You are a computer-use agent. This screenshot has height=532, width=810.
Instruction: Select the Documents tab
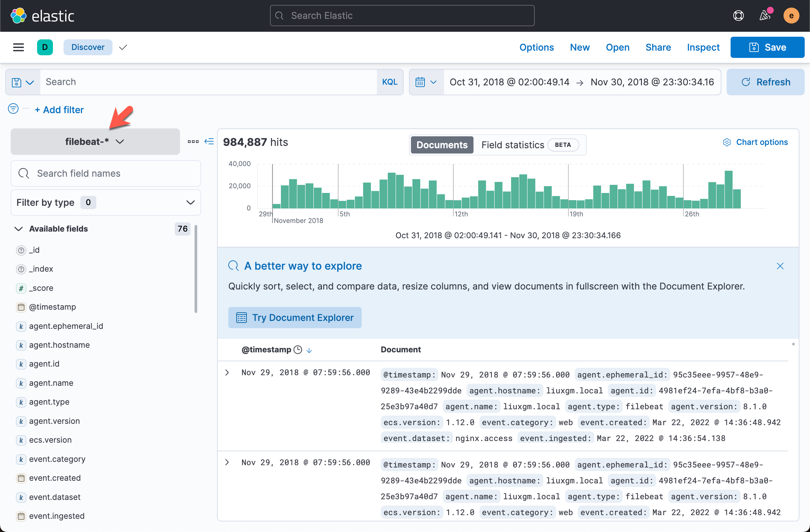click(441, 145)
